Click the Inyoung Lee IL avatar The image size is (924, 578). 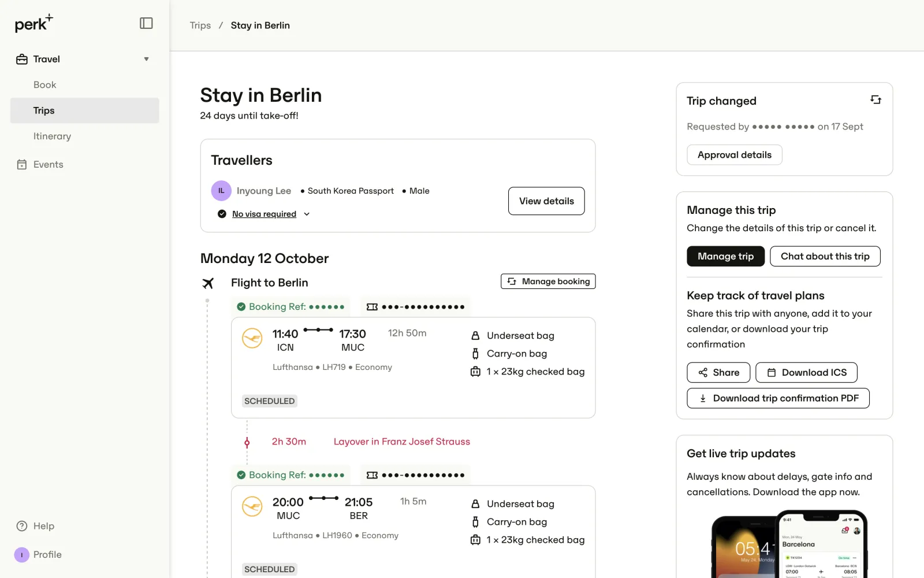(x=221, y=191)
